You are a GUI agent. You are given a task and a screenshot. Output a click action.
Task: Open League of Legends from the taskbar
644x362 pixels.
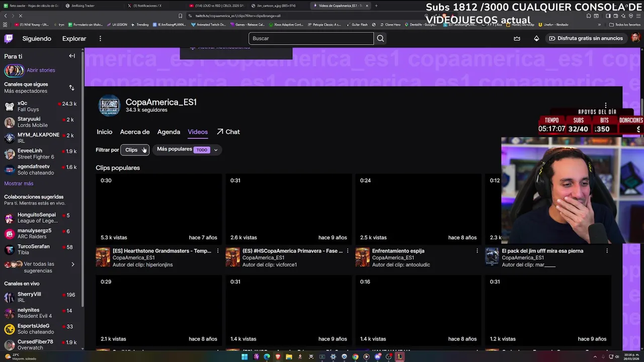click(x=399, y=357)
